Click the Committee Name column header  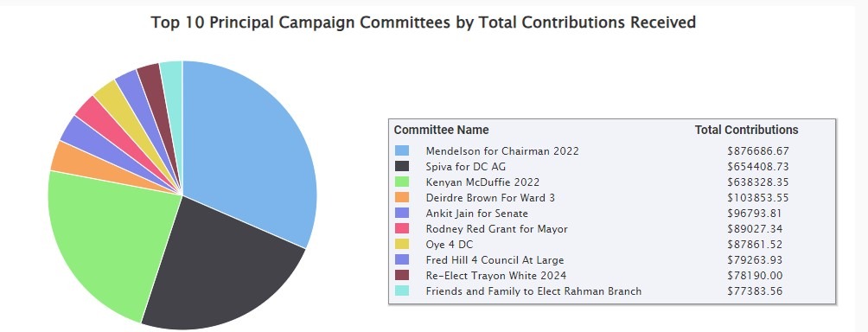(441, 130)
